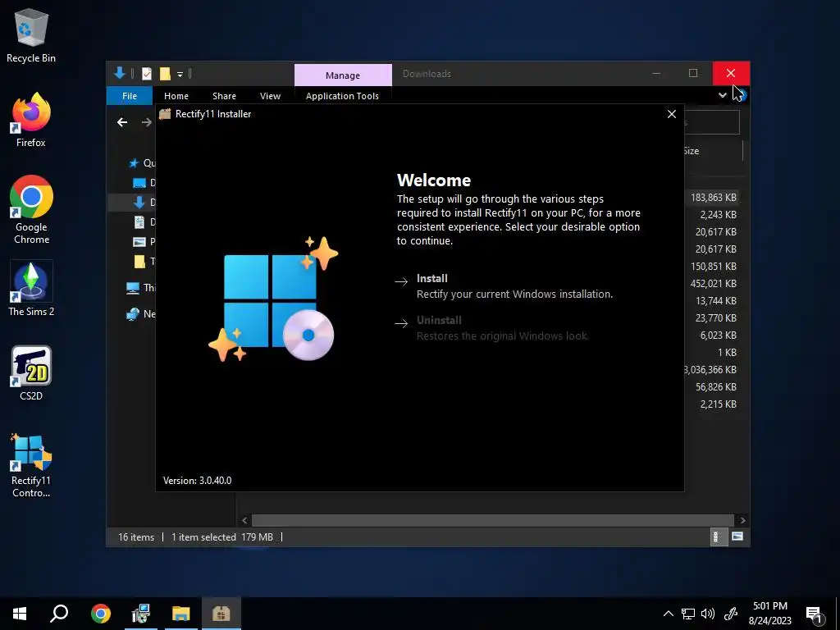
Task: Click the Windows Start button
Action: point(20,614)
